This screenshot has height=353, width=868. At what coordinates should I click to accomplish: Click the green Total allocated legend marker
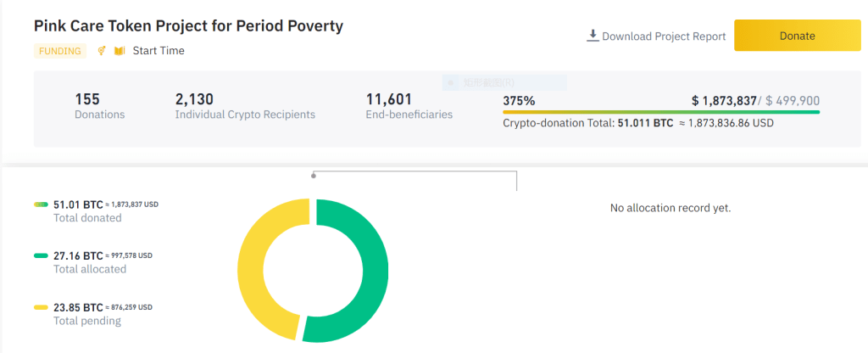(41, 255)
